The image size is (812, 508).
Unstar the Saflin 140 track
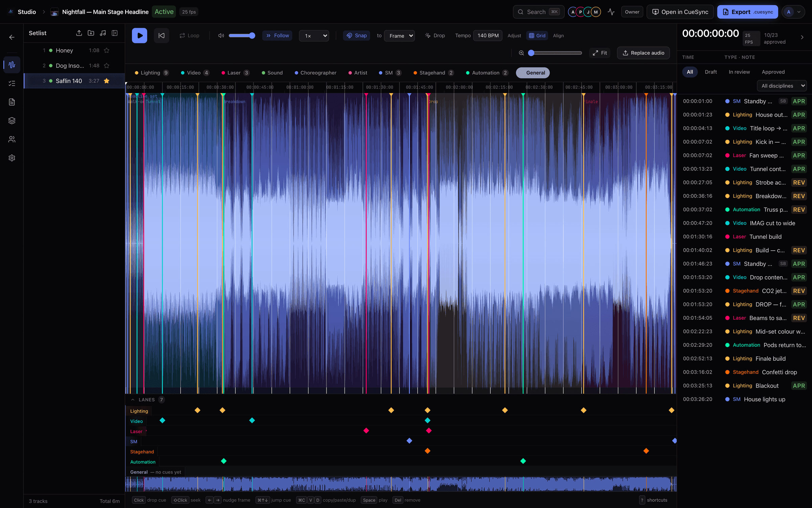point(107,81)
